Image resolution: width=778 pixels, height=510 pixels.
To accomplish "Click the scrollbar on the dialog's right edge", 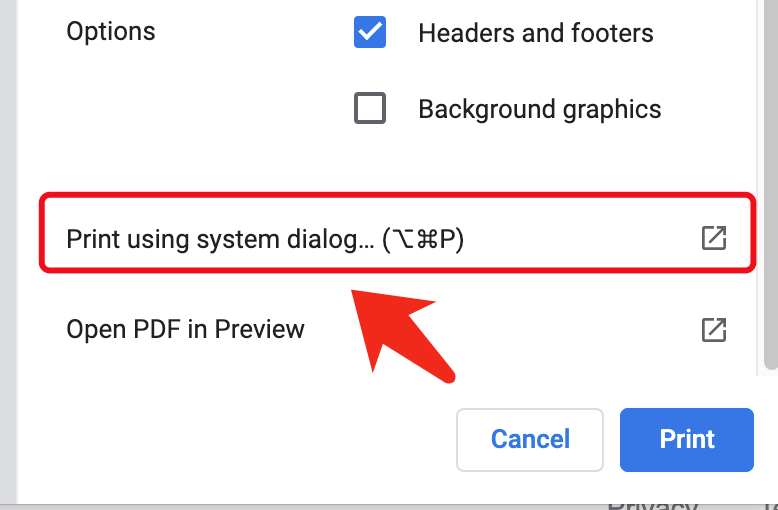I will pyautogui.click(x=773, y=200).
